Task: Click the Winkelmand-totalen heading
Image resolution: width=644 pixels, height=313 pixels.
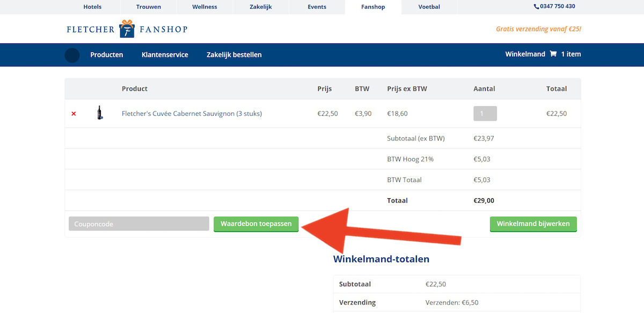Action: (381, 259)
